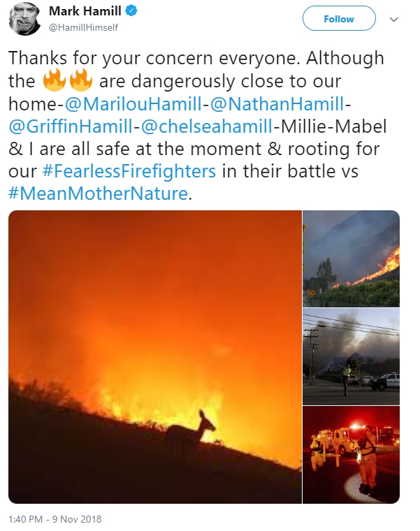The image size is (420, 531).
Task: Open the 1:40 PM - 9 Nov 2018 timestamp
Action: click(x=55, y=519)
